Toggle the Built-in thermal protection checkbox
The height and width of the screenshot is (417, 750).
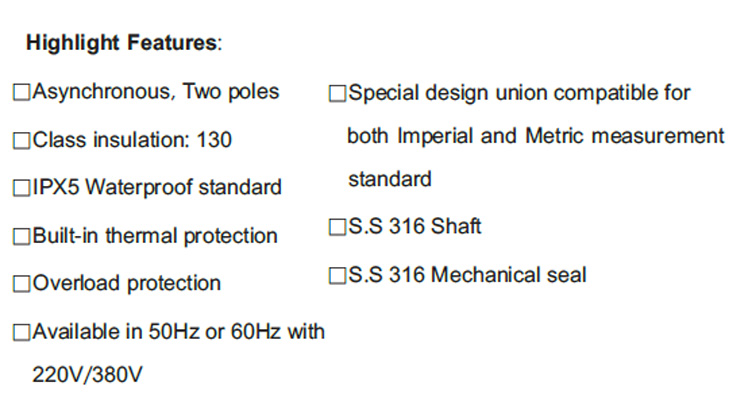[x=22, y=237]
